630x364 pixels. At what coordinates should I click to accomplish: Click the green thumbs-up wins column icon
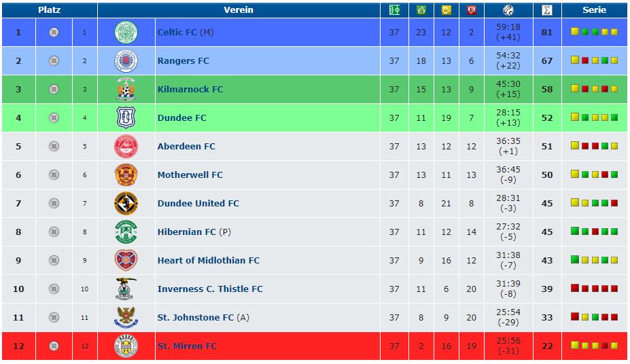[x=421, y=10]
